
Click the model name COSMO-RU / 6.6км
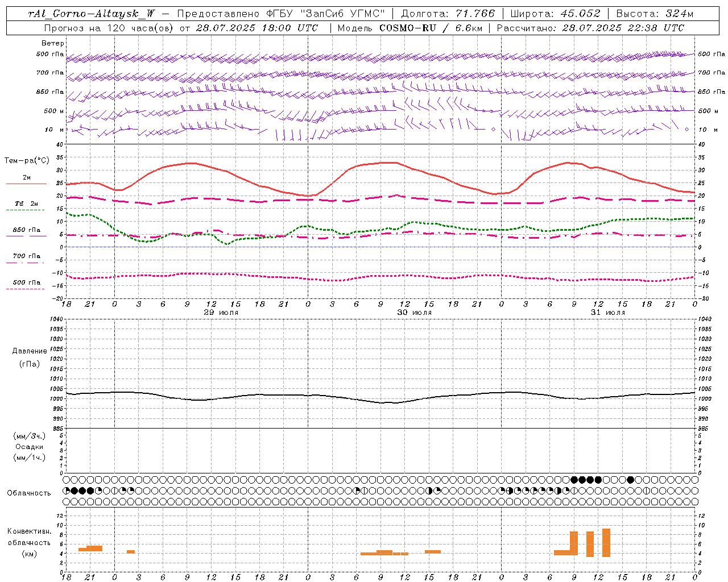(431, 28)
